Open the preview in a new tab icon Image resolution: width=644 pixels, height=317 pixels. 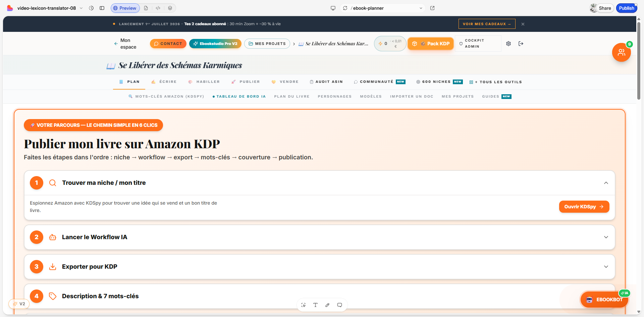(x=432, y=8)
